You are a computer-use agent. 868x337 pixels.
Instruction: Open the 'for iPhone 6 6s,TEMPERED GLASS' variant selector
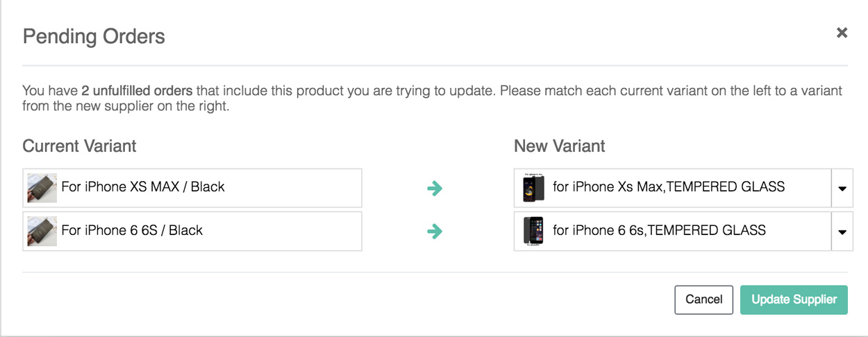pyautogui.click(x=659, y=231)
